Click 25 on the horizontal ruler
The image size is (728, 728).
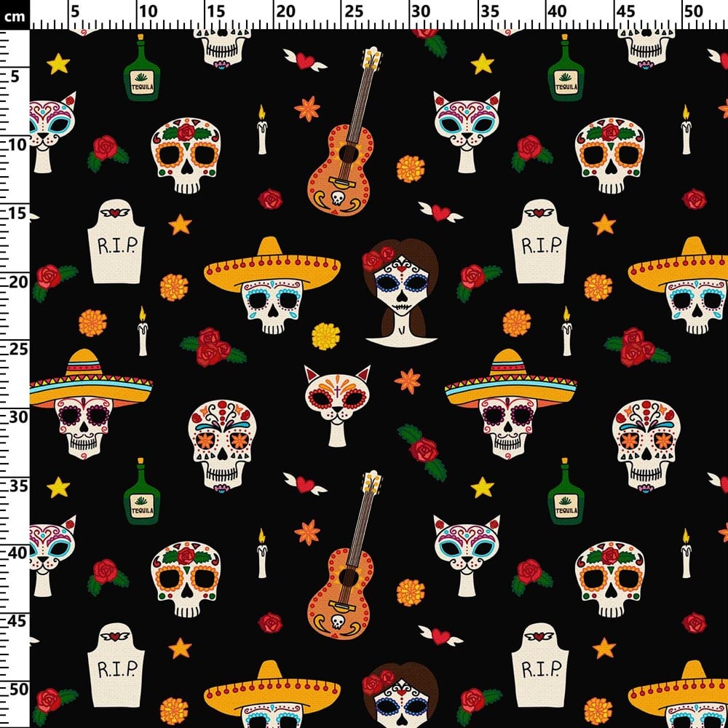353,11
